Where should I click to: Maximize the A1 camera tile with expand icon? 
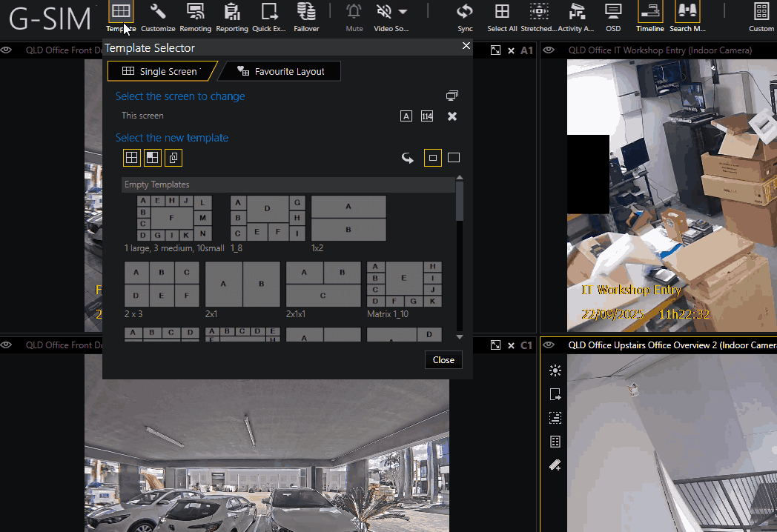coord(495,50)
